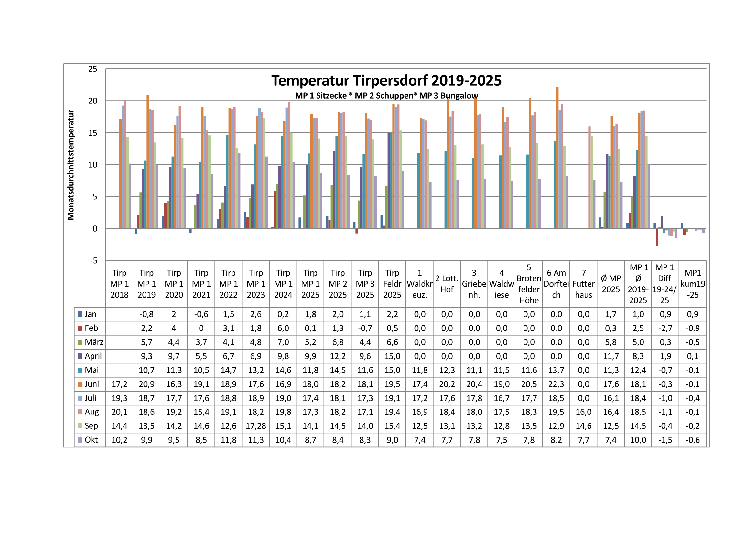Image resolution: width=756 pixels, height=534 pixels.
Task: Click the Aug legend color swatch
Action: tap(80, 412)
